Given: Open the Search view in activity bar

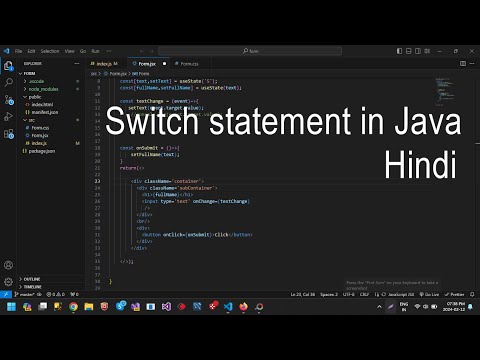Looking at the screenshot, I should pos(8,82).
